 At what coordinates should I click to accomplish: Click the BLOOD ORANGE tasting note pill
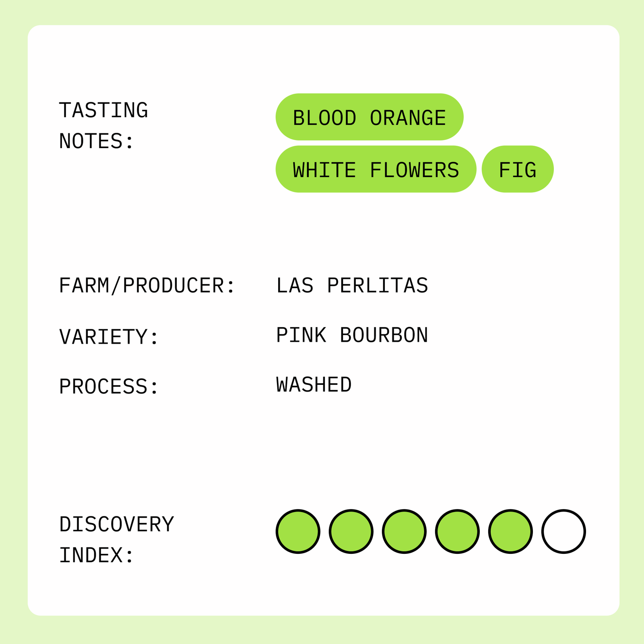click(369, 117)
